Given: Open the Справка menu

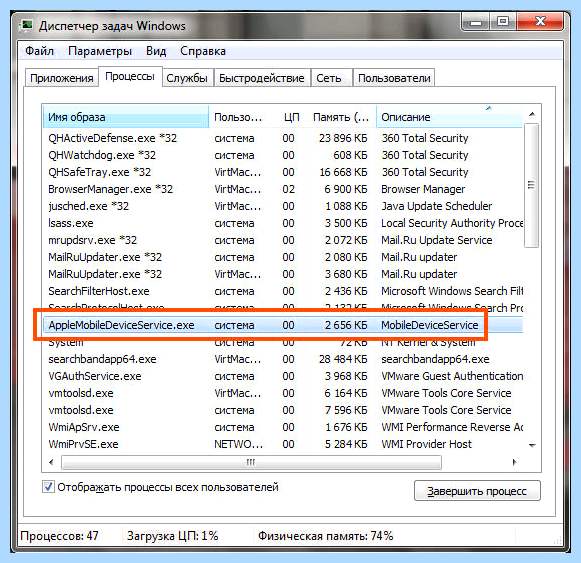Looking at the screenshot, I should (203, 51).
